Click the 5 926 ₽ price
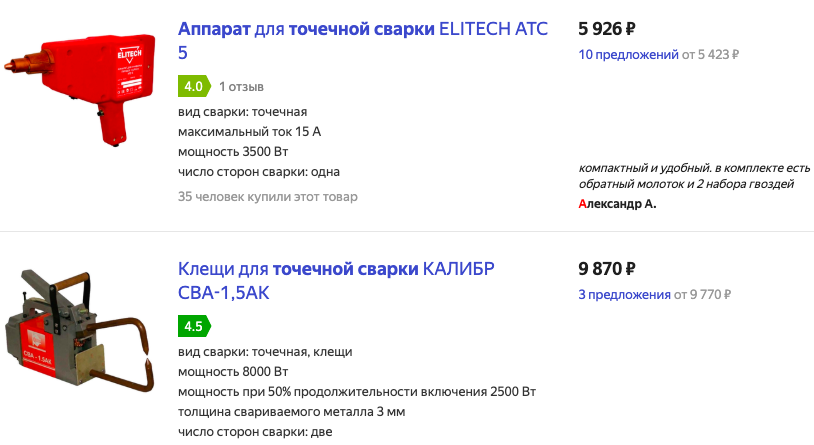 point(607,29)
